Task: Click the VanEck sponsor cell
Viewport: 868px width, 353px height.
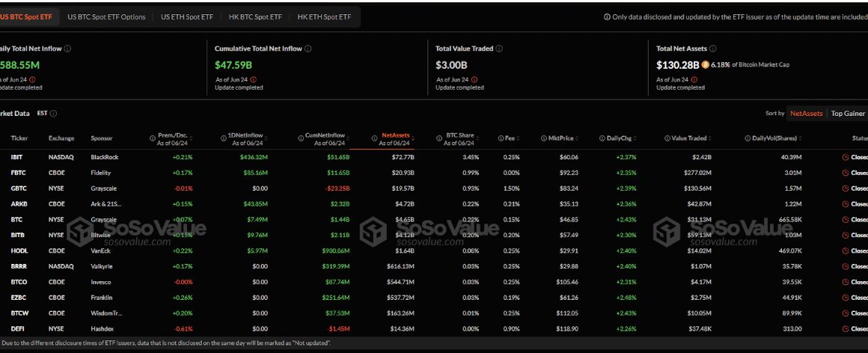Action: (x=101, y=251)
